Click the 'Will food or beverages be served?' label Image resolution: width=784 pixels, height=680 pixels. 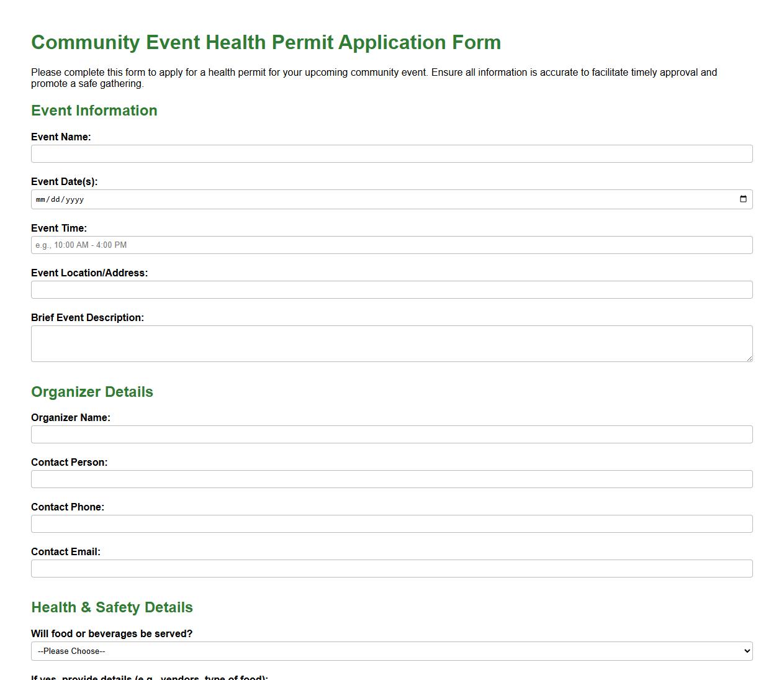(x=112, y=633)
